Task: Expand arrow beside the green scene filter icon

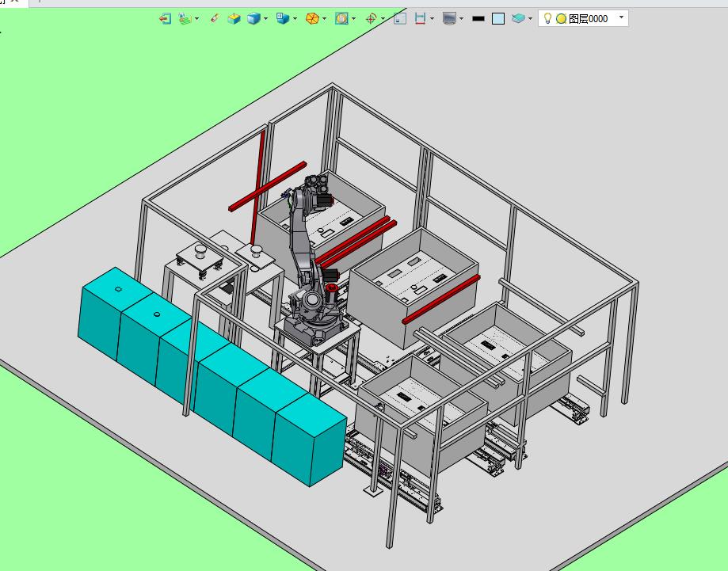Action: point(197,19)
